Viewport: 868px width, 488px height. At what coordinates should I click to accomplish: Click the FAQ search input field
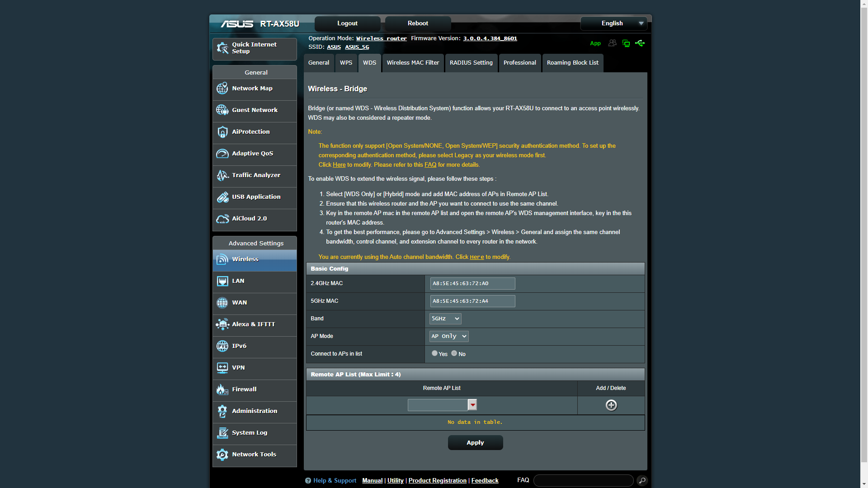(583, 481)
